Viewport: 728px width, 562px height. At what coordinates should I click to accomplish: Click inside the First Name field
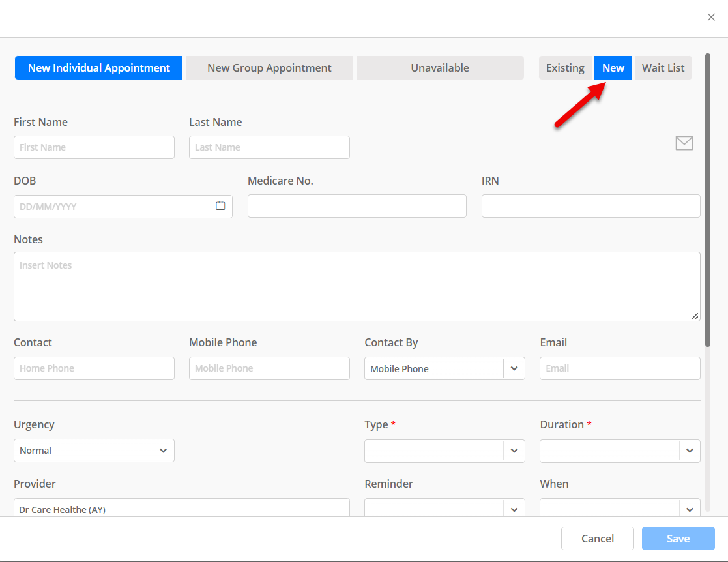pos(93,147)
